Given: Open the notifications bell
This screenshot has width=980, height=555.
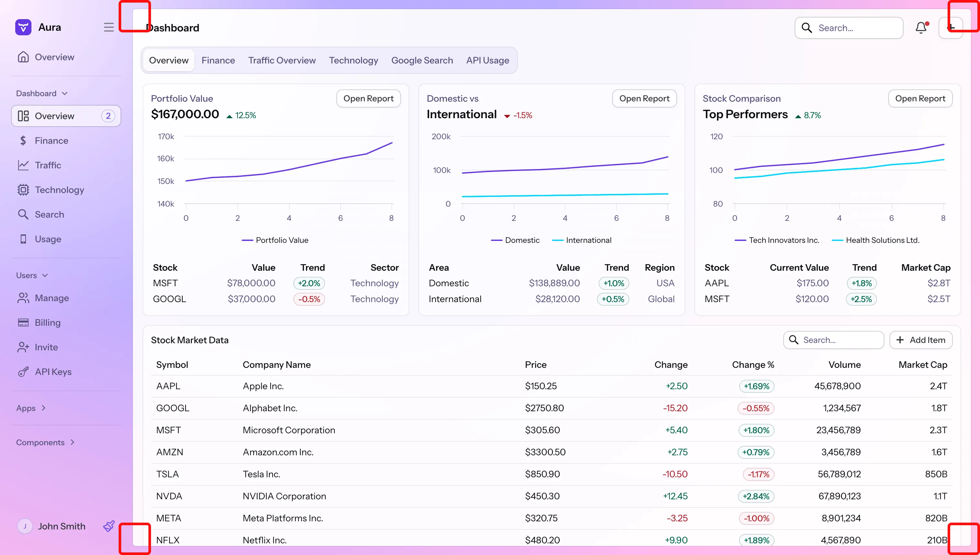Looking at the screenshot, I should (921, 28).
